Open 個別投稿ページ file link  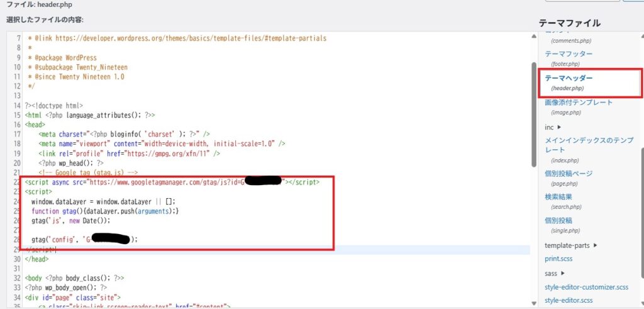569,174
